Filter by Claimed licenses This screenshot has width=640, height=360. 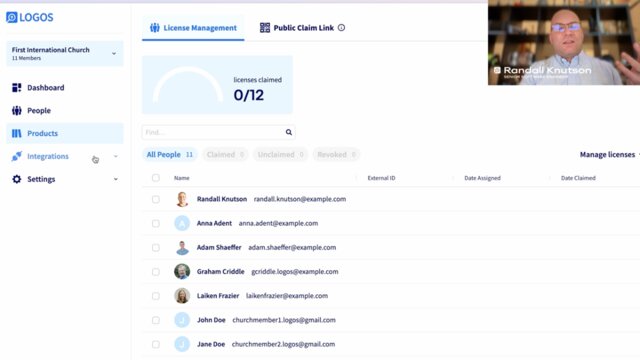coord(225,155)
